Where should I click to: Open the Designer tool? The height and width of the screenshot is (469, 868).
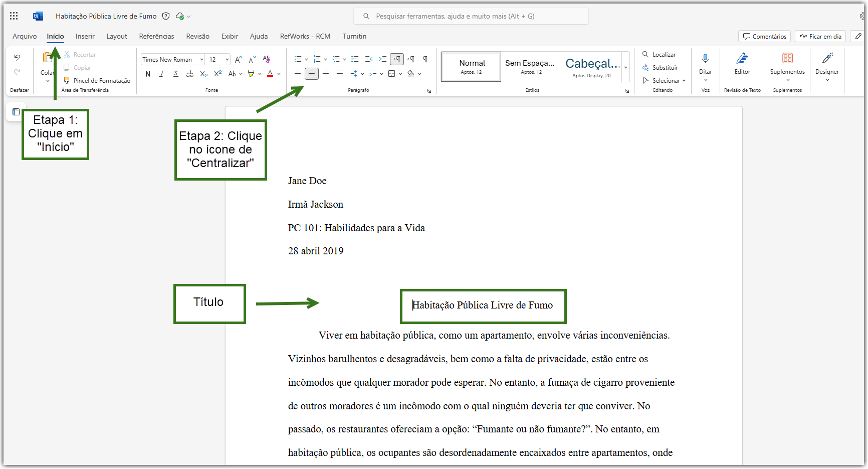coord(827,67)
